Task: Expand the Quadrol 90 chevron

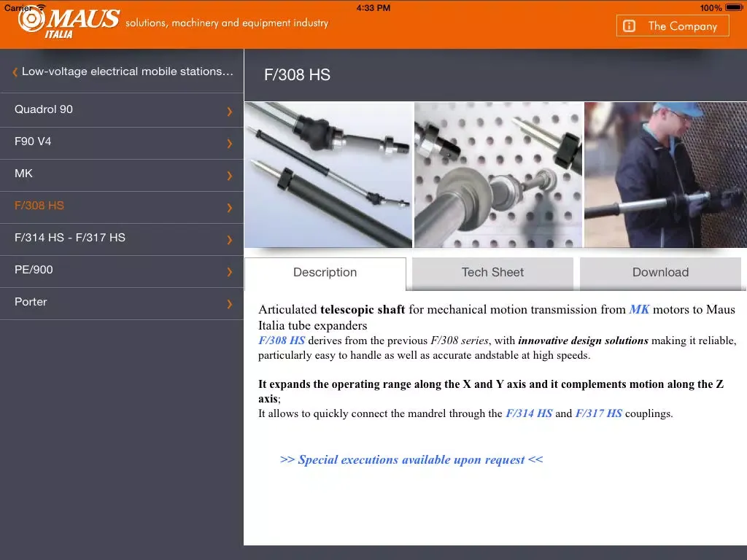Action: point(230,112)
